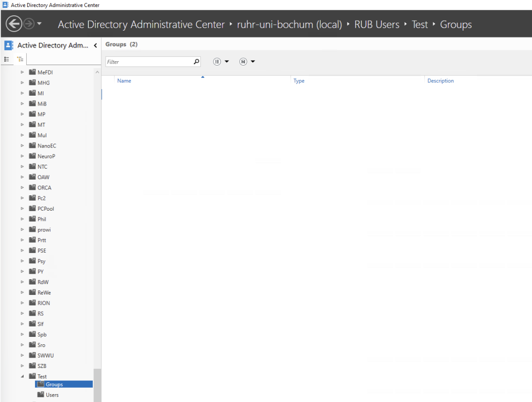Screen dimensions: 532x402
Task: Click the breadcrumb arrow after 'RUB Users'
Action: point(406,24)
